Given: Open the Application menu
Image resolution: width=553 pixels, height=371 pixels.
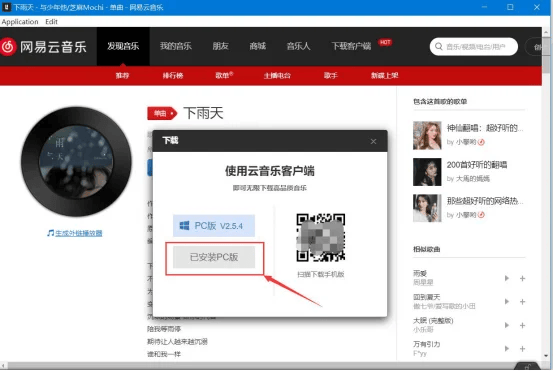Looking at the screenshot, I should coord(20,22).
